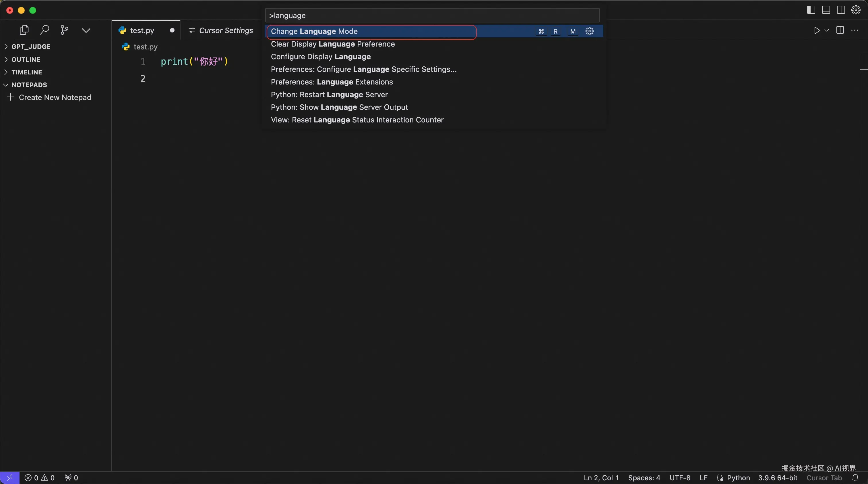Click the command palette input field
Viewport: 868px width, 484px height.
tap(432, 16)
